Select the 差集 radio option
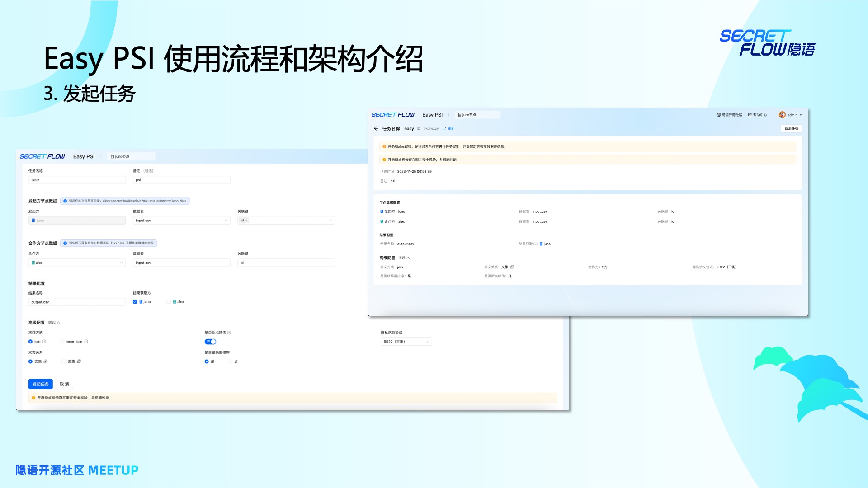The image size is (868, 488). [64, 361]
